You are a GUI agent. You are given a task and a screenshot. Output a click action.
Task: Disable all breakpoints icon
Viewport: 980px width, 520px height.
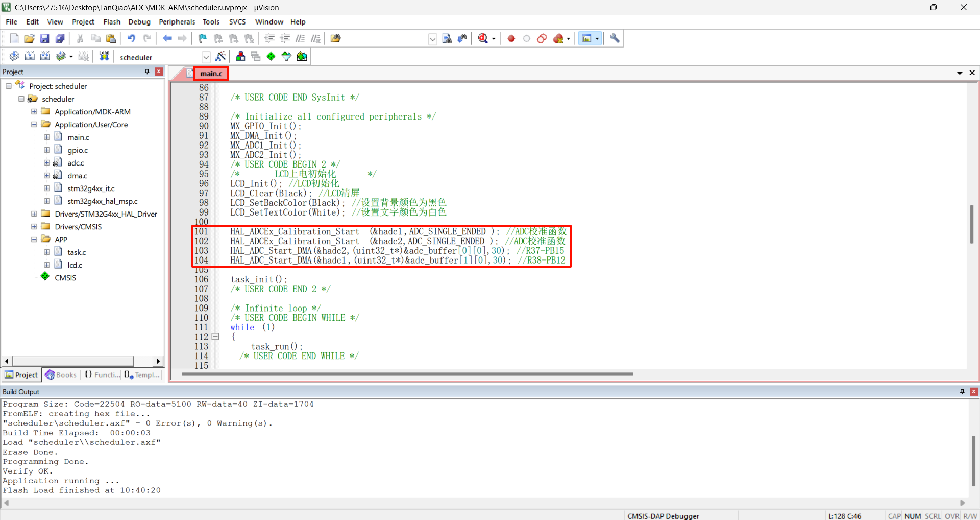tap(542, 38)
